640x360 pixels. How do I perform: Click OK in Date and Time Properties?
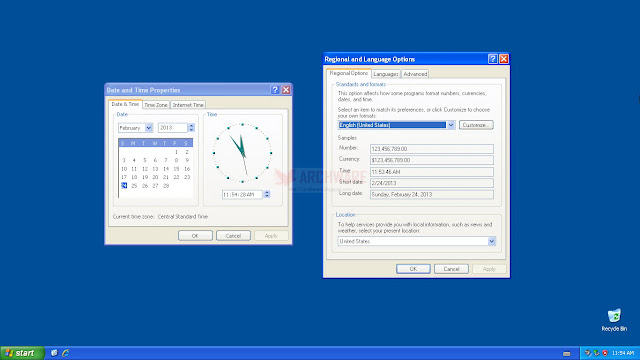(195, 236)
